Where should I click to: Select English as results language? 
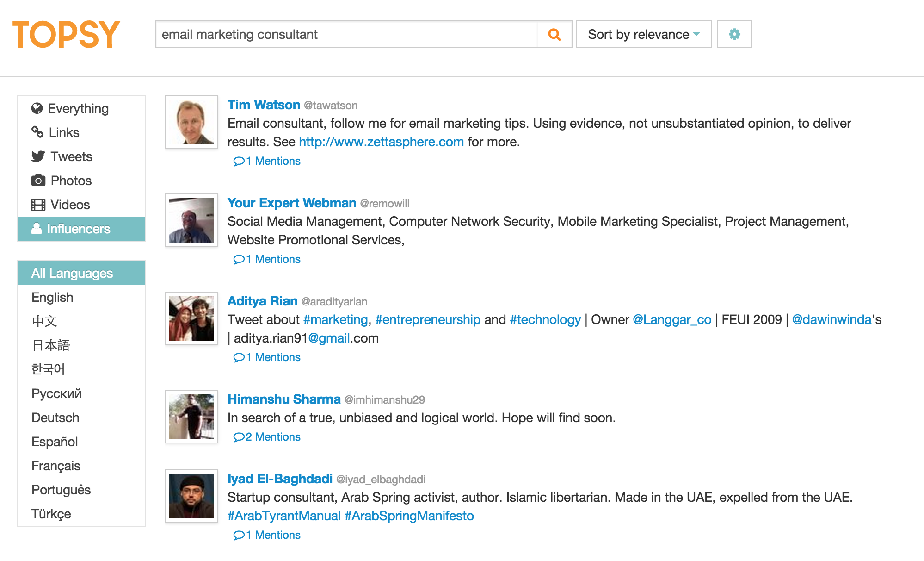click(51, 297)
